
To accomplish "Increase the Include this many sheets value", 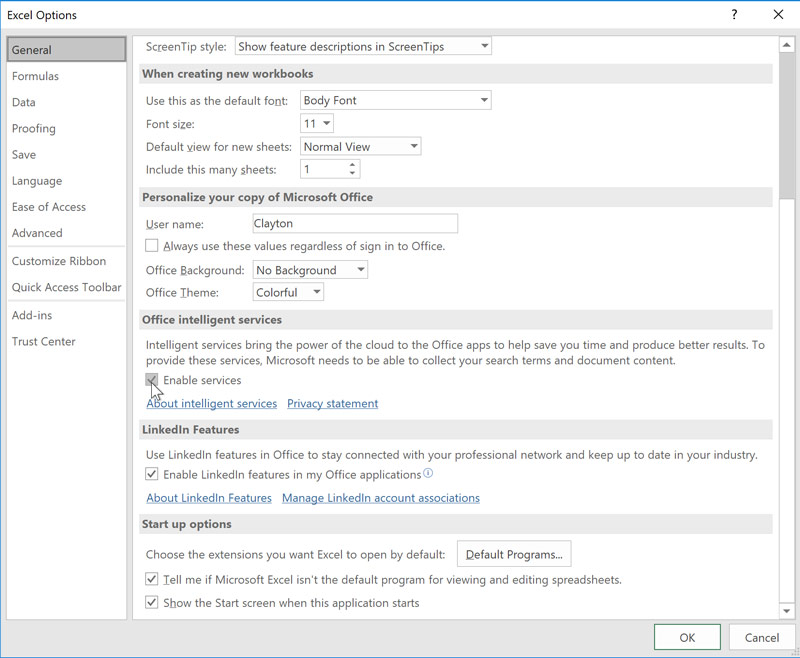I will click(x=352, y=165).
